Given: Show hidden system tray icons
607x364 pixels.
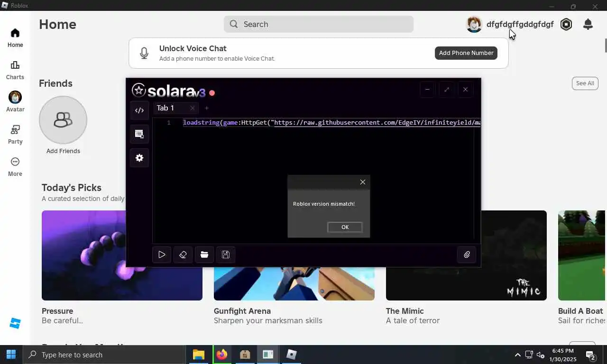Looking at the screenshot, I should click(x=518, y=355).
